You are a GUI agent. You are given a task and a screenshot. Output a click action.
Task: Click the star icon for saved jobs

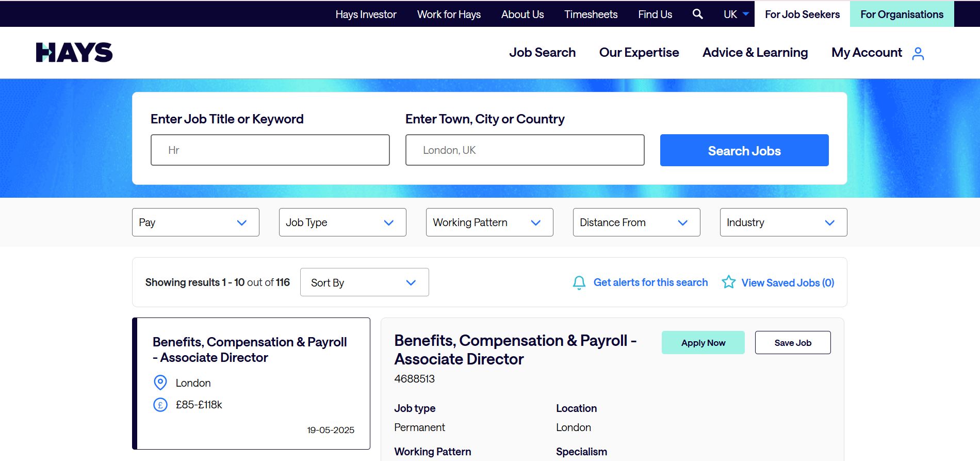pos(728,282)
